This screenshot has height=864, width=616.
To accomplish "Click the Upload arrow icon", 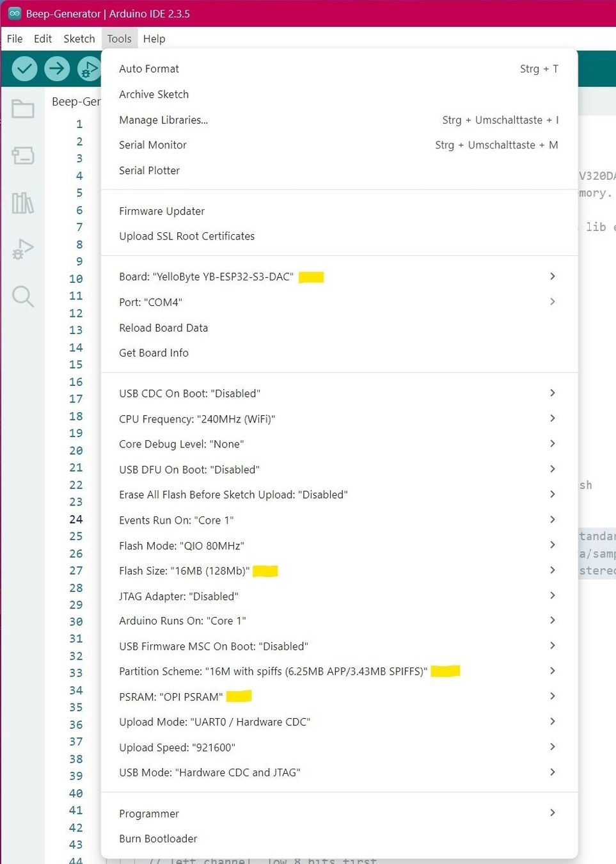I will point(57,68).
